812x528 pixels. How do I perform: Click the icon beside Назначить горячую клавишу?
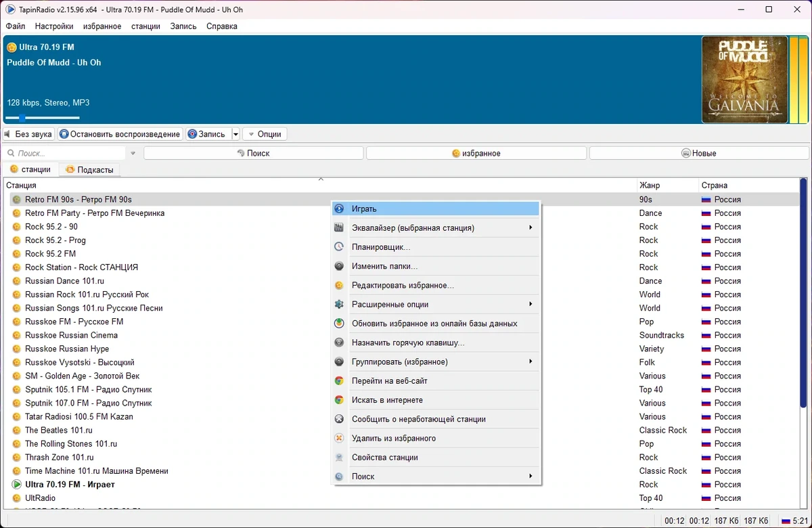coord(340,343)
